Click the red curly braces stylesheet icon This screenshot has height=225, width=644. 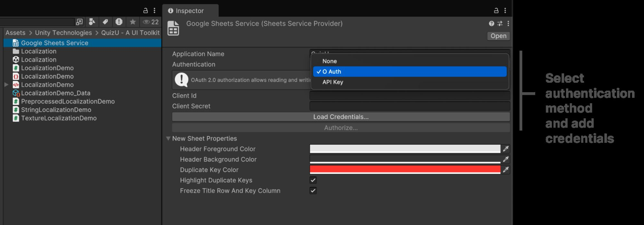pos(15,76)
